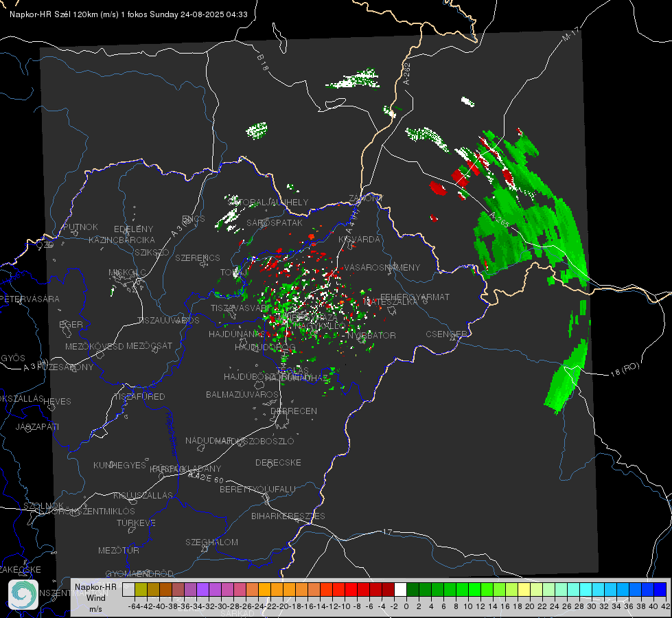Image resolution: width=672 pixels, height=618 pixels.
Task: Click the BALMAZÚJVÁROS city label
Action: (x=242, y=394)
